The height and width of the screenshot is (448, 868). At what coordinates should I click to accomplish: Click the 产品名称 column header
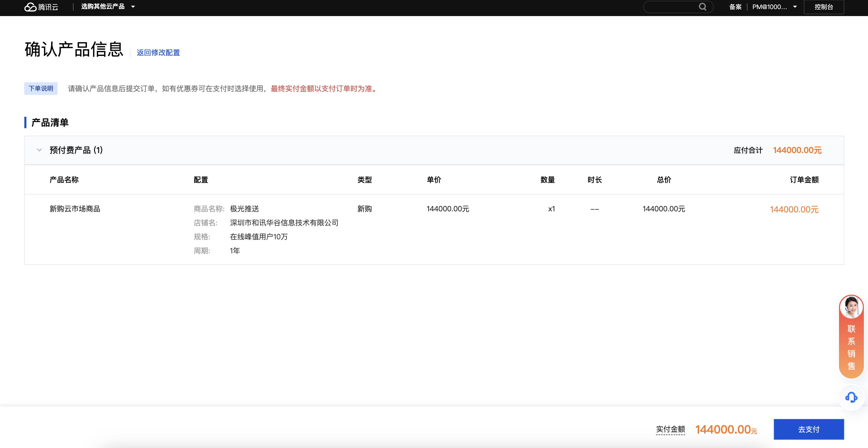point(64,180)
